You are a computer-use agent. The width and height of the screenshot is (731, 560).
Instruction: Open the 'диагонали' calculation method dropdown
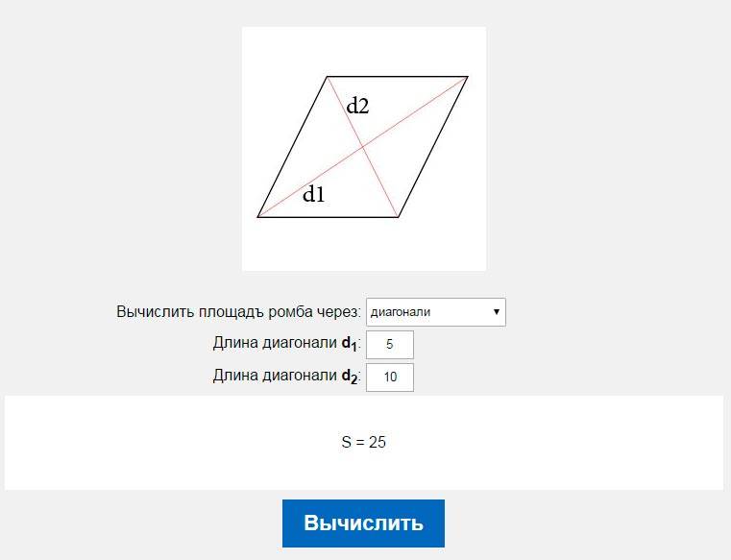(x=435, y=312)
